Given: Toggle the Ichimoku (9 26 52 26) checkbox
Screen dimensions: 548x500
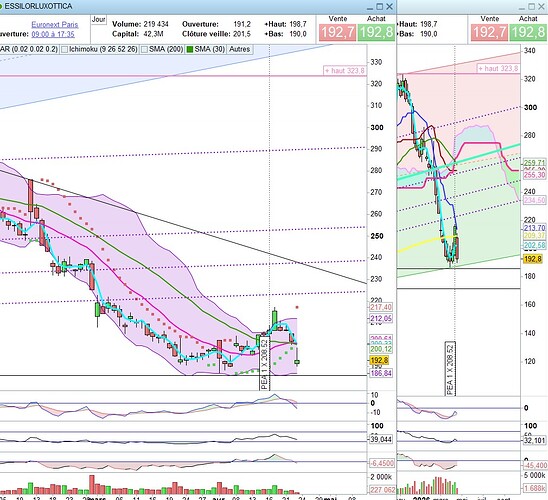Looking at the screenshot, I should [x=64, y=50].
